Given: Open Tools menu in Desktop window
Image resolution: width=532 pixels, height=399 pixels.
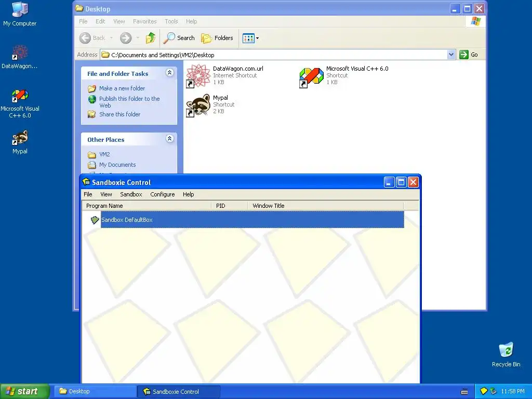Looking at the screenshot, I should pyautogui.click(x=171, y=21).
